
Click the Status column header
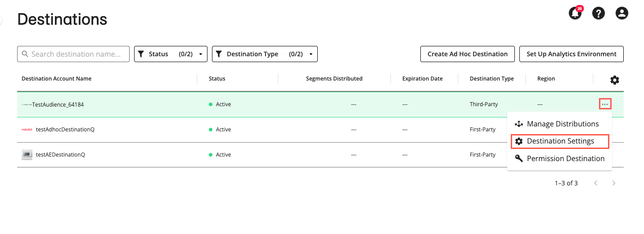tap(217, 79)
